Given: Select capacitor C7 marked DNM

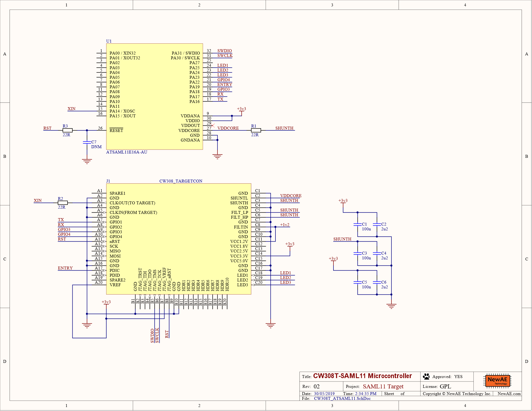Looking at the screenshot, I should (x=87, y=142).
